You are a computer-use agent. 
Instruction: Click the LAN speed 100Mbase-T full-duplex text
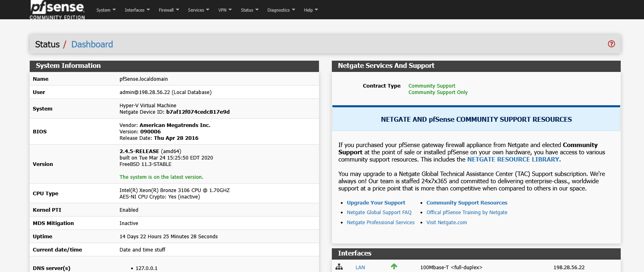pos(451,268)
